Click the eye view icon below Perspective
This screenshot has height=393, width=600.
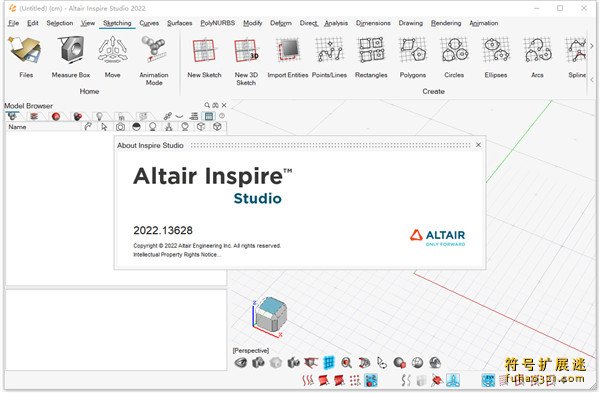(x=241, y=362)
